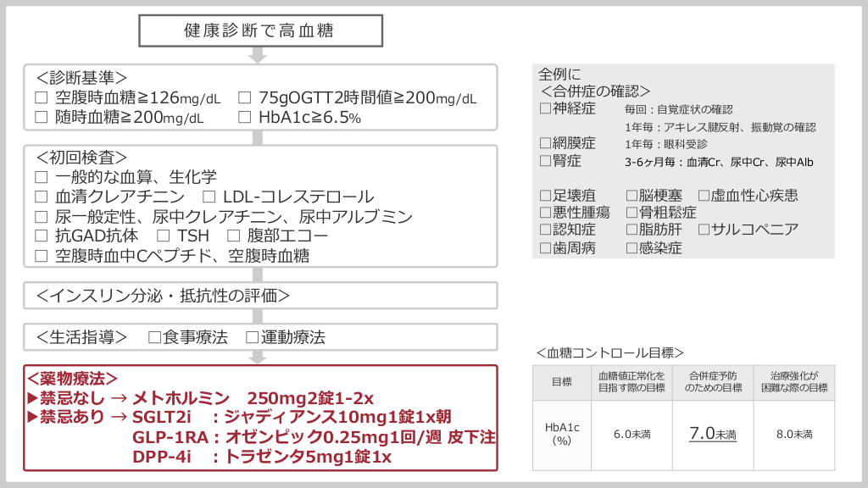Click the インスリン分泌・抵抗性の評価 box
The image size is (868, 488).
coord(258,296)
